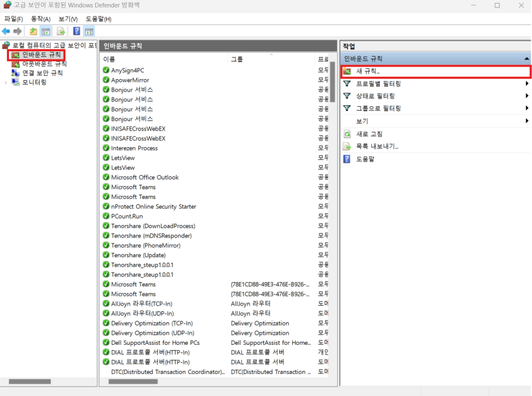Select the DTC(Distributed Transaction Coordinator) rule
Screen dimensions: 532x396
(x=168, y=372)
